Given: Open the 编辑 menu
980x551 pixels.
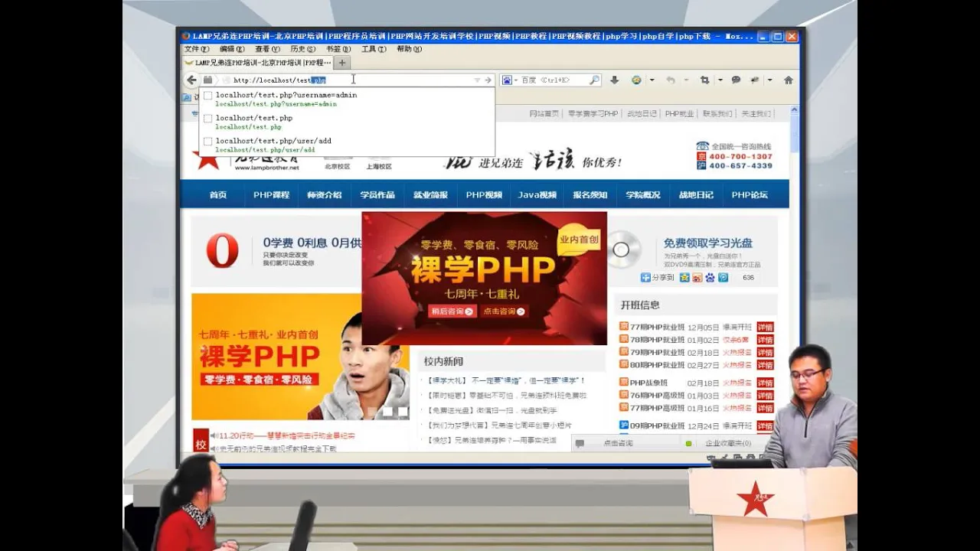Looking at the screenshot, I should 231,49.
